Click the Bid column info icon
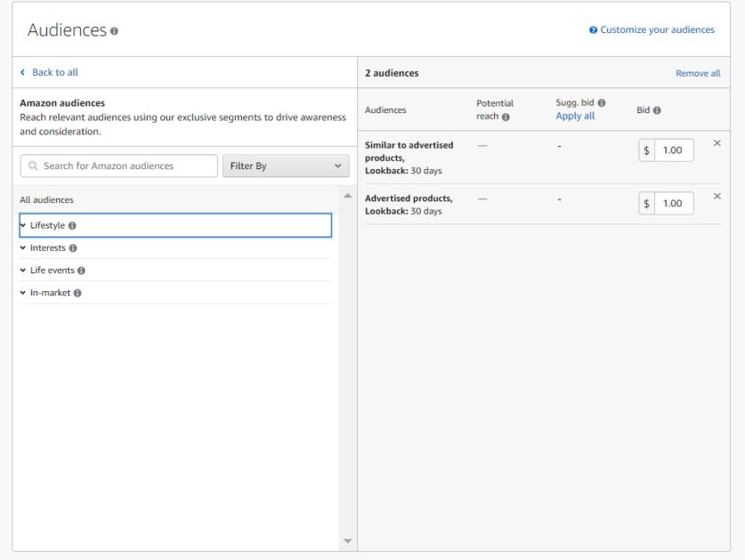Image resolution: width=745 pixels, height=560 pixels. point(657,110)
